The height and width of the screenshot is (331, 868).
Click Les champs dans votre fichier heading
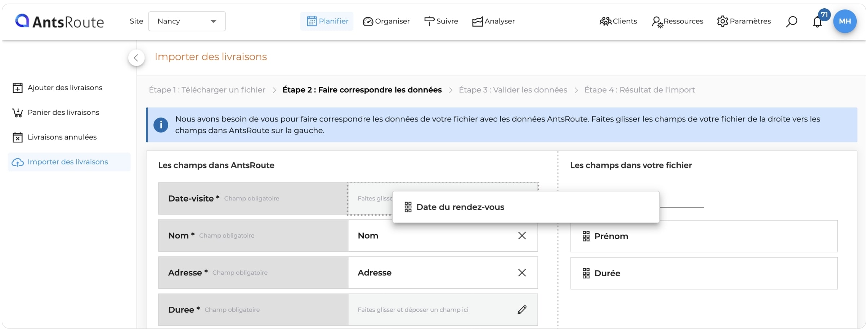click(631, 165)
